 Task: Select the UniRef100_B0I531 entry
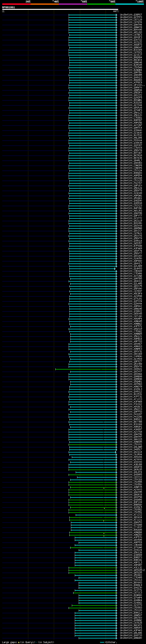tap(131, 394)
